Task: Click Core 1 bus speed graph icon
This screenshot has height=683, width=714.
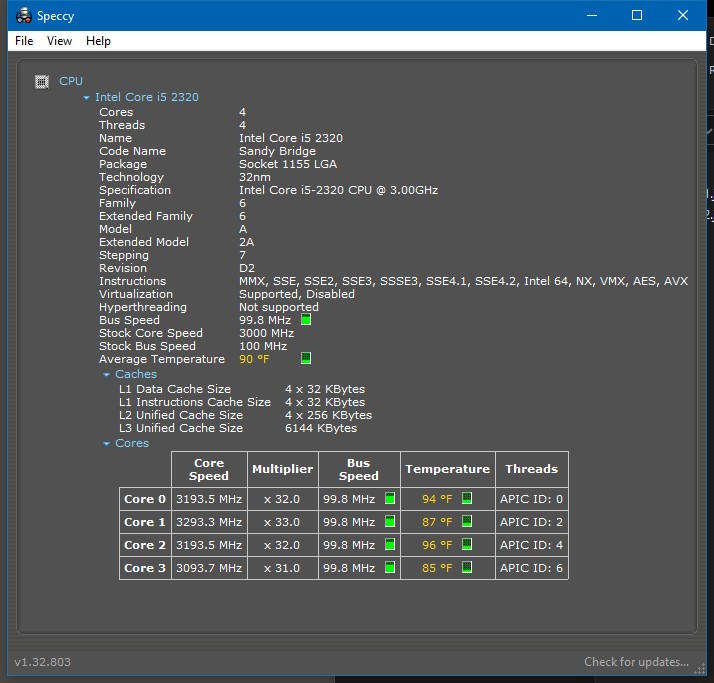Action: 390,521
